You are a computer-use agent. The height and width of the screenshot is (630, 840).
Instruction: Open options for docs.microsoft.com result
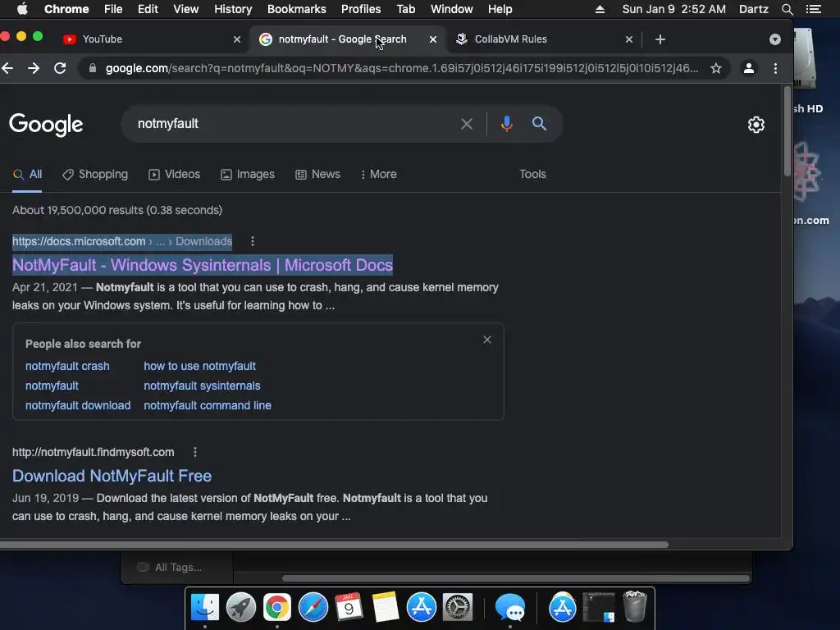253,242
